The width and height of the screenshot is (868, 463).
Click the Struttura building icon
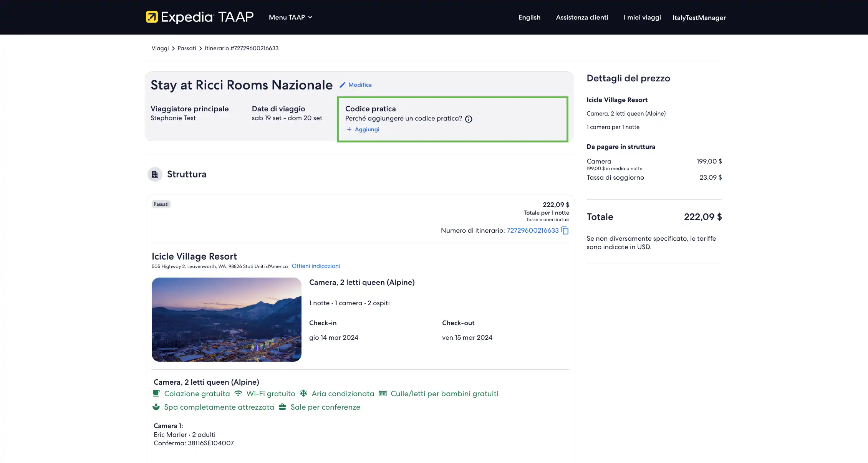pyautogui.click(x=155, y=174)
